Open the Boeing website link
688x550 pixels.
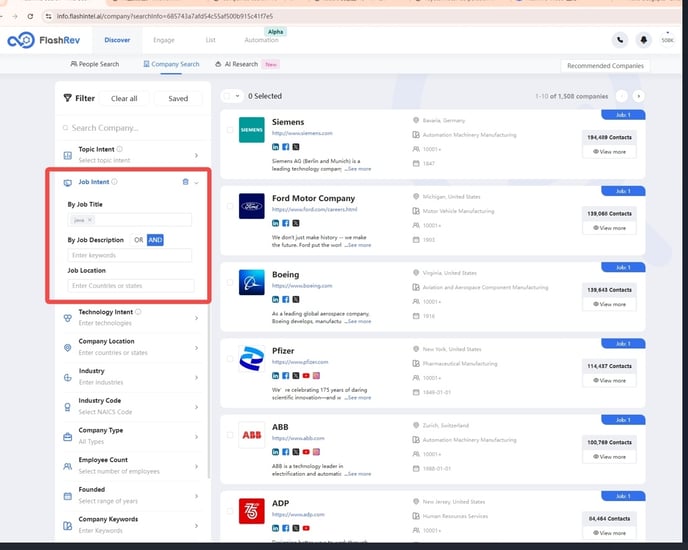[x=302, y=286]
